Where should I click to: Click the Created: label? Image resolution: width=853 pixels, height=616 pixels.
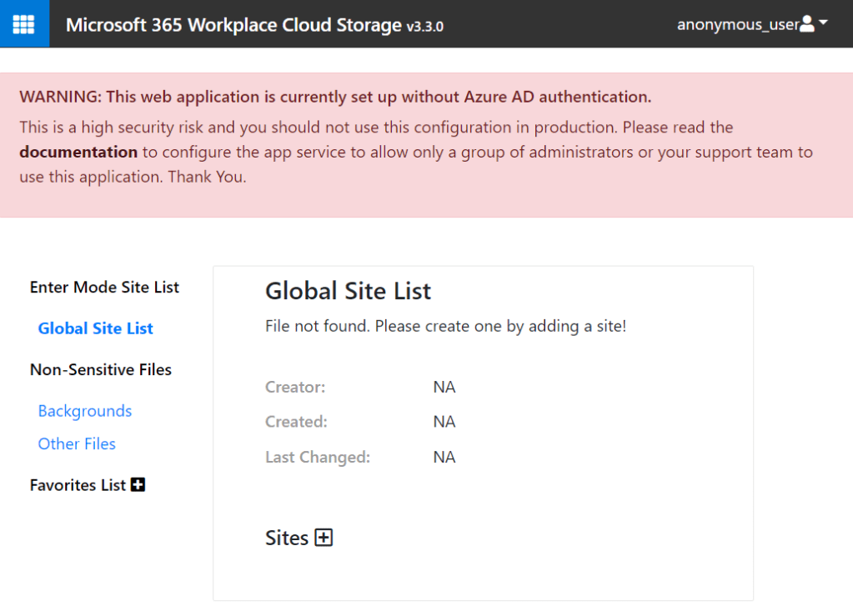tap(296, 422)
